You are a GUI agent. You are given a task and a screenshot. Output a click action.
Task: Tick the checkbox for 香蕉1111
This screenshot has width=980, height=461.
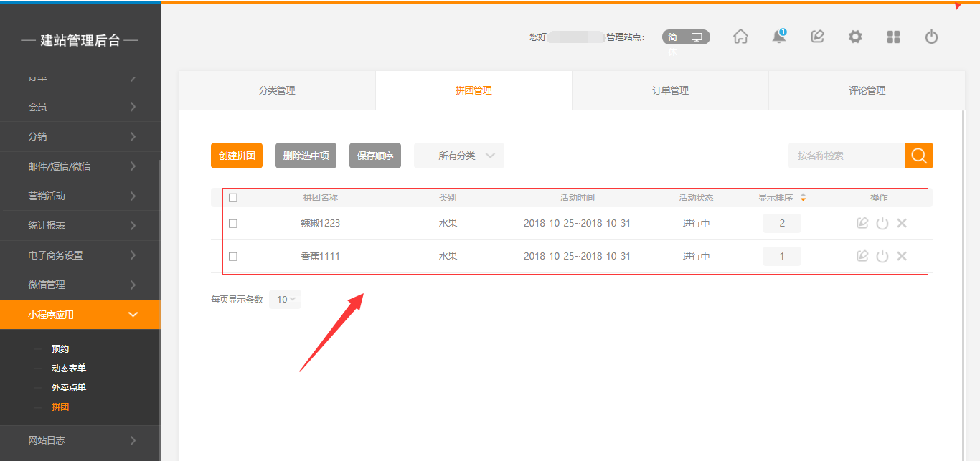pos(233,256)
